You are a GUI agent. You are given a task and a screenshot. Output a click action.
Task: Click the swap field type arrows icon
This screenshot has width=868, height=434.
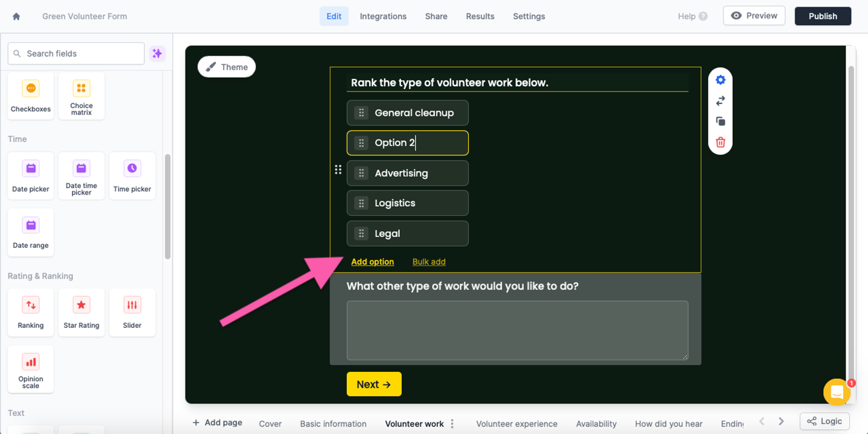720,101
